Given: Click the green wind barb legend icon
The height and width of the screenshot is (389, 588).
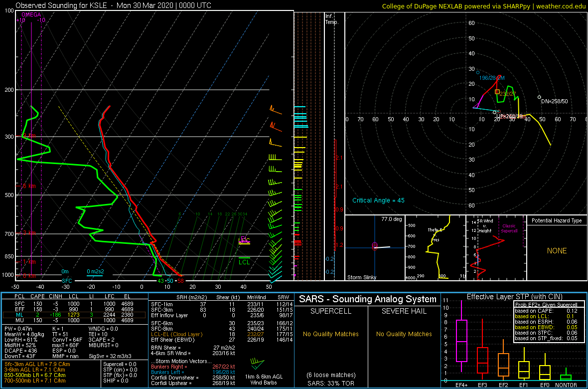Looking at the screenshot, I should pos(257,363).
